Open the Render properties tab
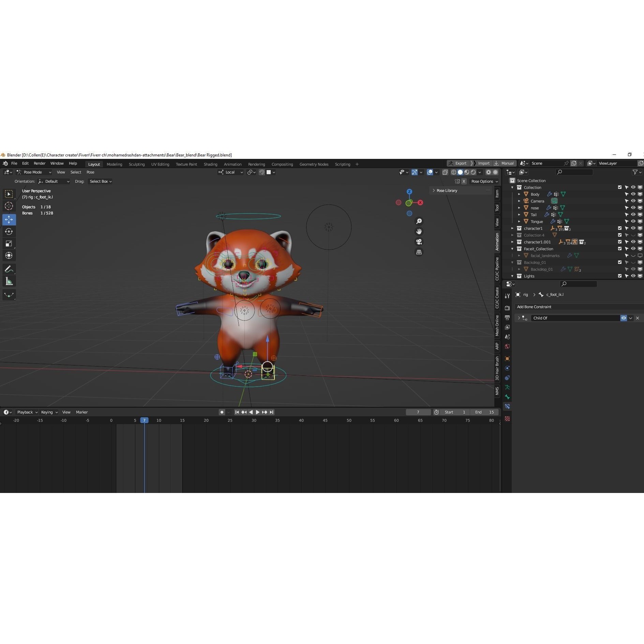This screenshot has height=644, width=644. pos(508,308)
